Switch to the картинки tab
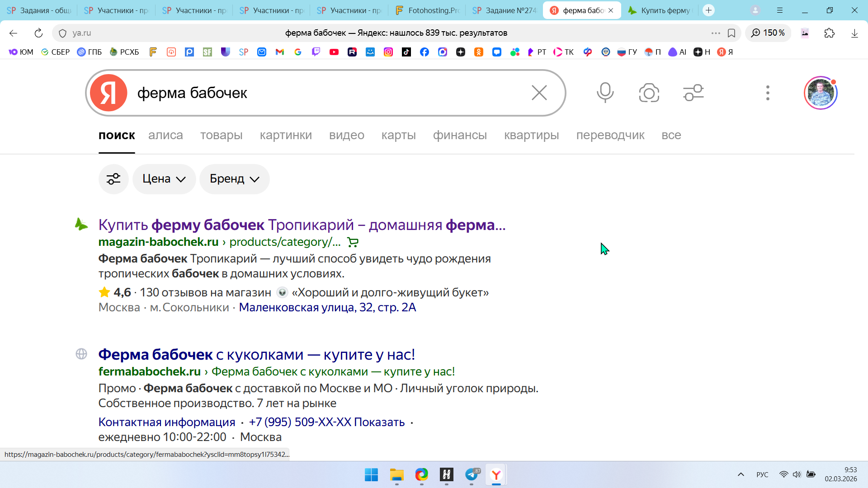This screenshot has height=488, width=868. [x=286, y=135]
